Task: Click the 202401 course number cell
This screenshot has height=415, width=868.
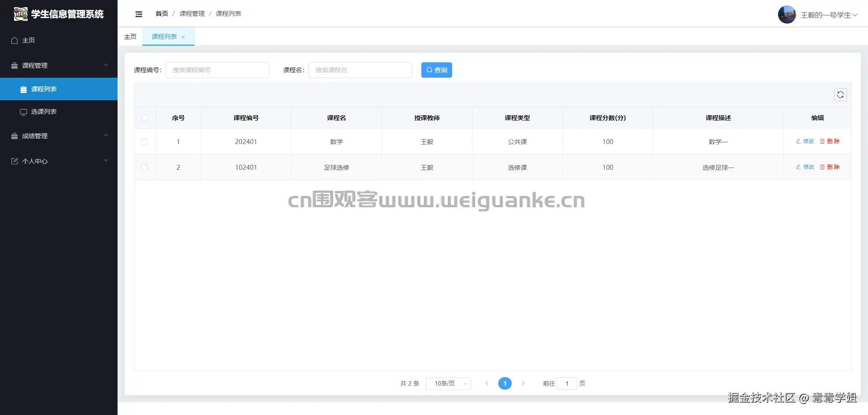Action: [246, 142]
